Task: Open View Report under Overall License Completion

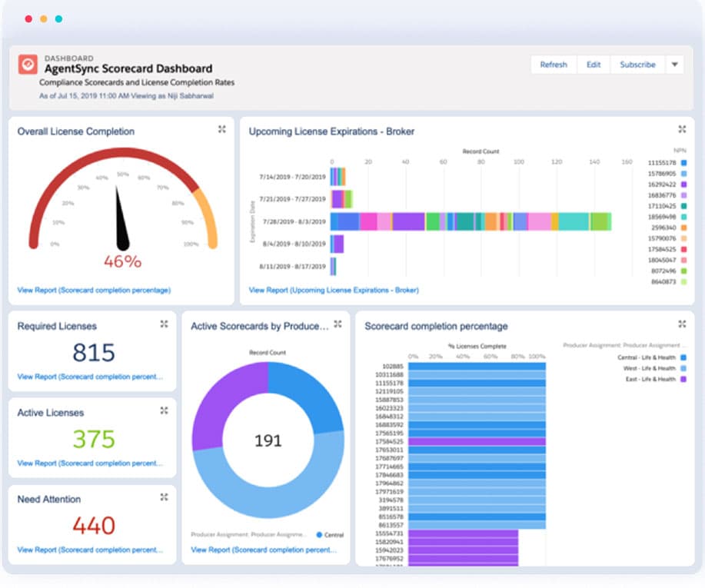Action: coord(94,291)
